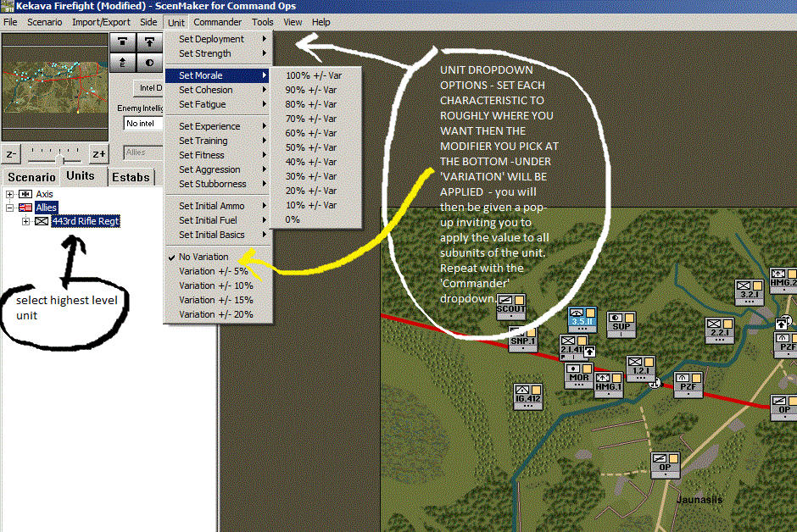Open the File menu
Viewport: 797px width, 532px height.
point(10,22)
